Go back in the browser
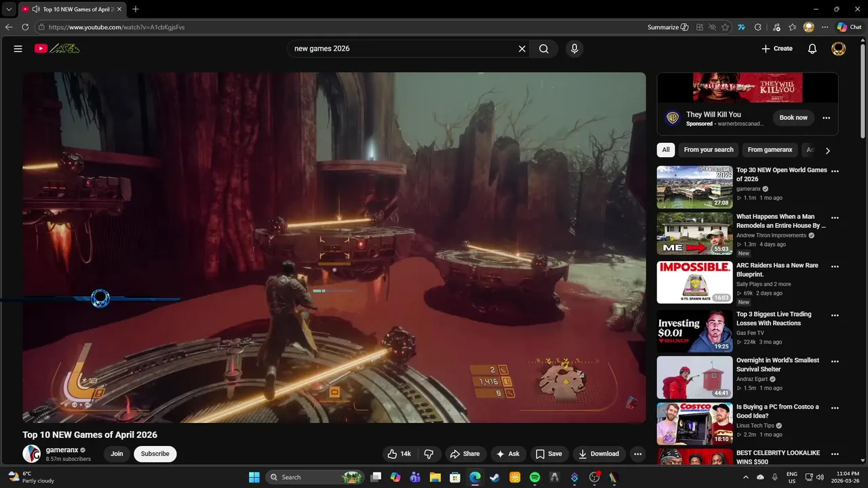Viewport: 868px width, 488px height. click(x=9, y=27)
